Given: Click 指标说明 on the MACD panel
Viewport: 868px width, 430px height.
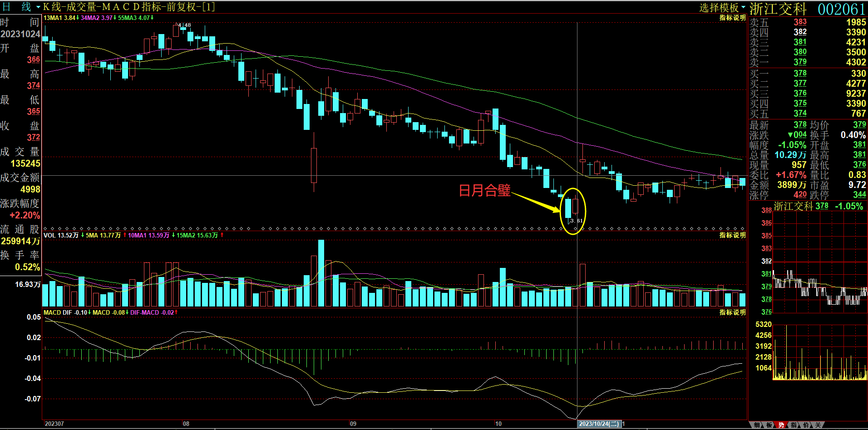Looking at the screenshot, I should (732, 312).
